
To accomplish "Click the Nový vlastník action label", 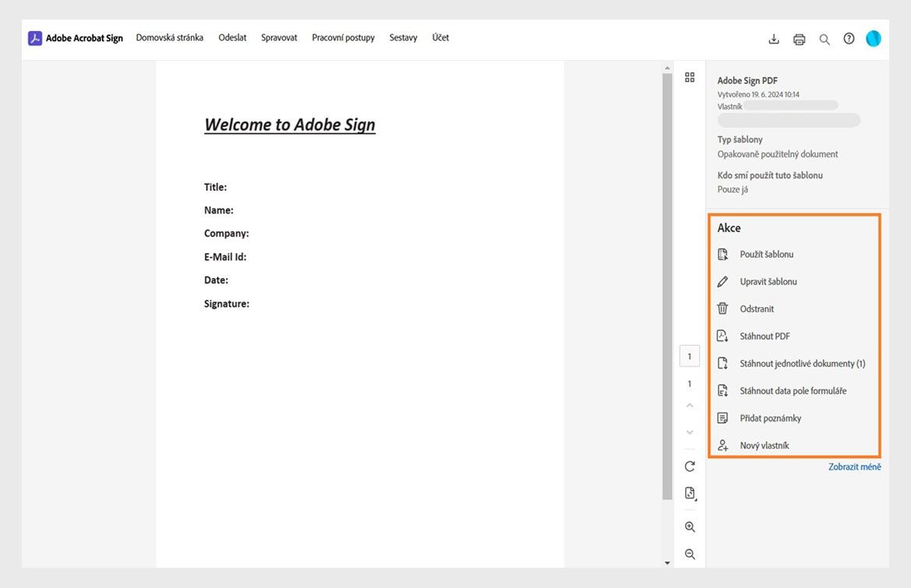I will click(x=764, y=445).
